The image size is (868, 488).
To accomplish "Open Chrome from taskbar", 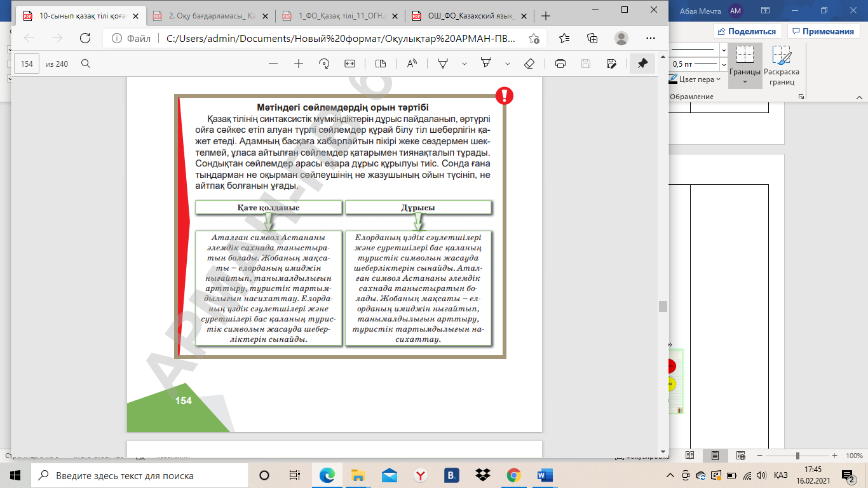I will click(514, 475).
